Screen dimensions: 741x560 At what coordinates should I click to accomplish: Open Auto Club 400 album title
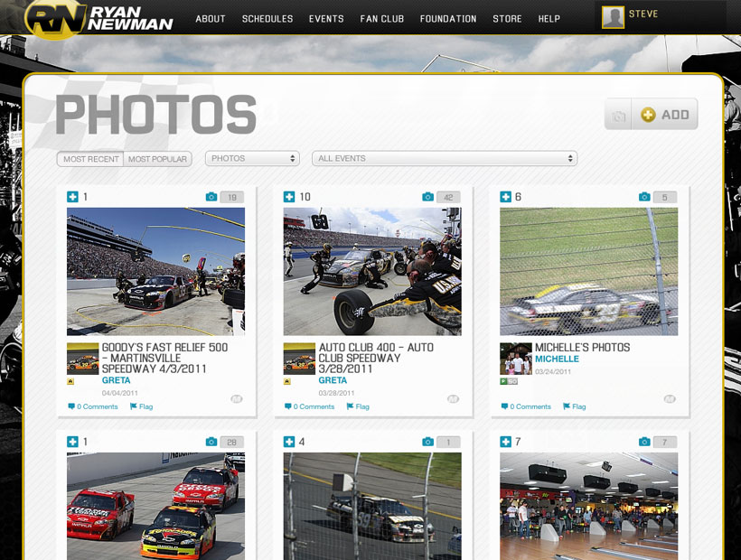tap(376, 358)
